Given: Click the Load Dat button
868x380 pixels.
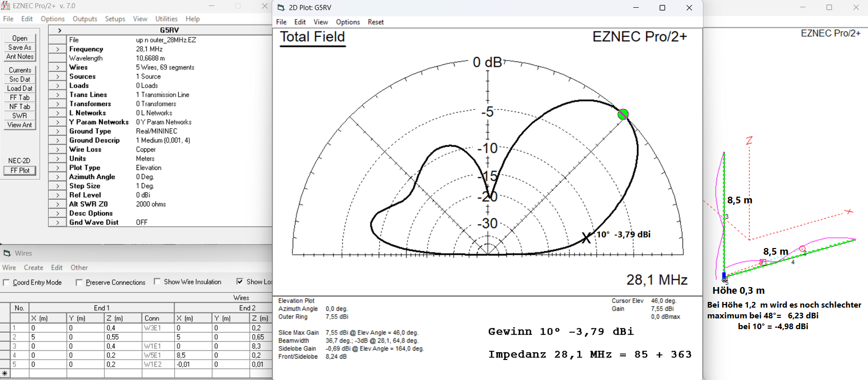Looking at the screenshot, I should tap(20, 88).
